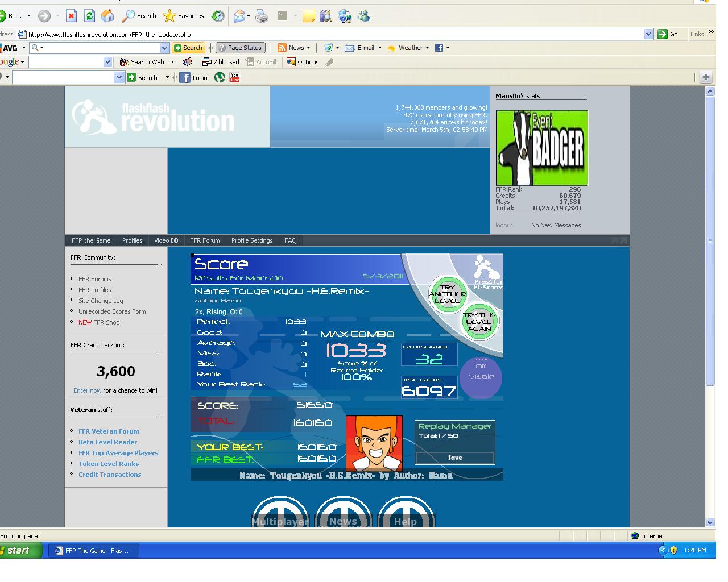This screenshot has width=728, height=582.
Task: Click the YouTube toolbar icon
Action: [235, 77]
